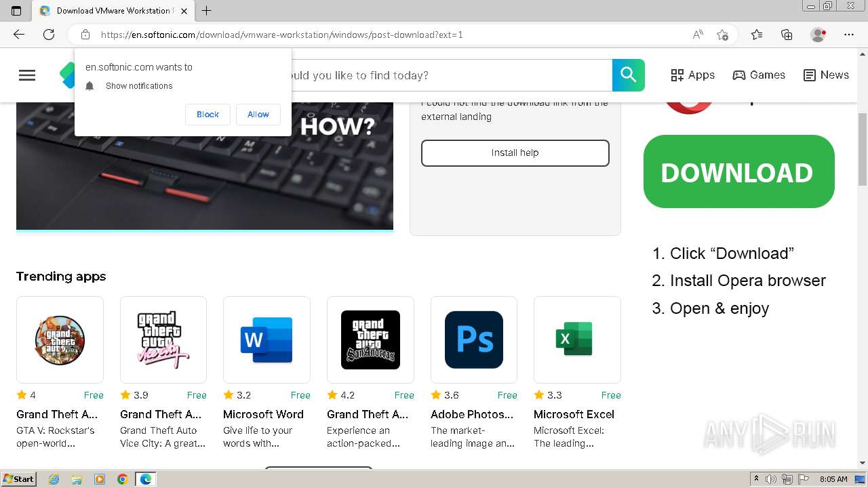This screenshot has width=868, height=488.
Task: Click the Trending apps heading
Action: [61, 277]
